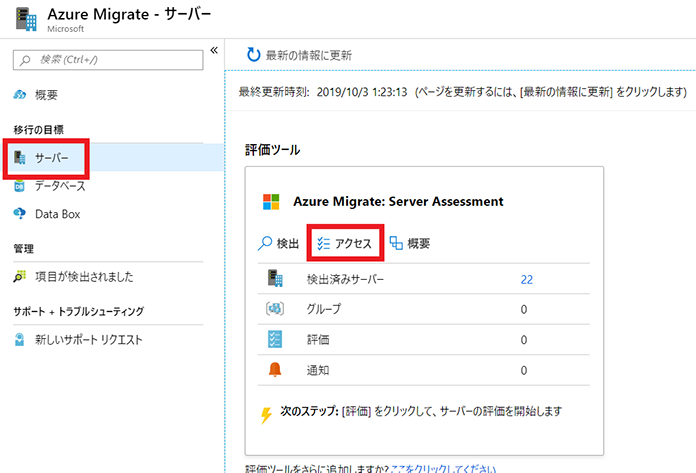This screenshot has height=473, width=696.
Task: Collapse the sidebar with double chevron
Action: tap(214, 50)
